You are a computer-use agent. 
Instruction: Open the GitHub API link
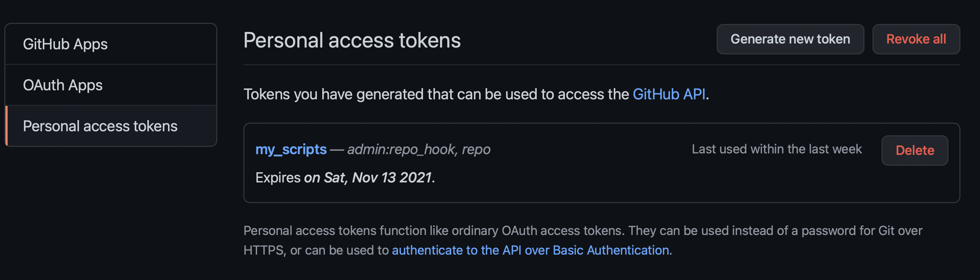pyautogui.click(x=669, y=94)
